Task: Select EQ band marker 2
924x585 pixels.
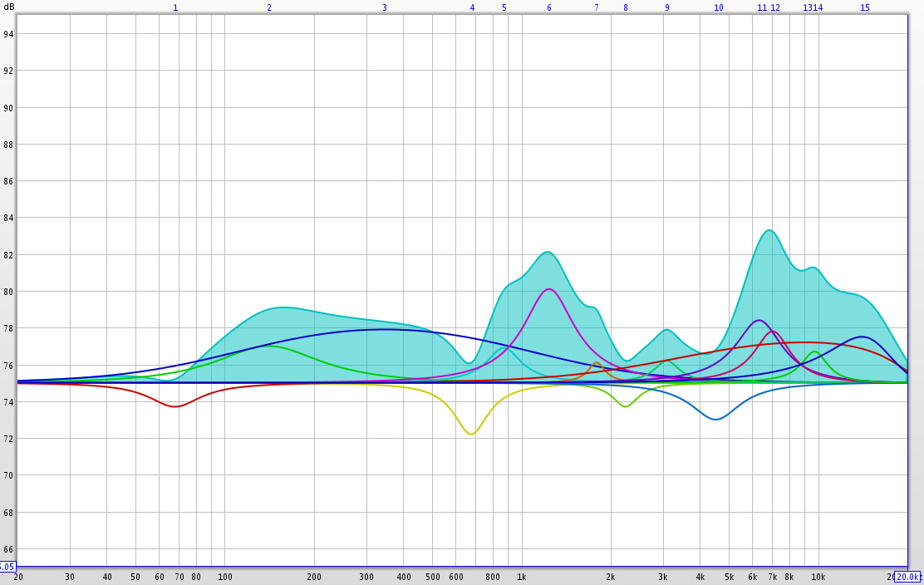Action: point(268,8)
